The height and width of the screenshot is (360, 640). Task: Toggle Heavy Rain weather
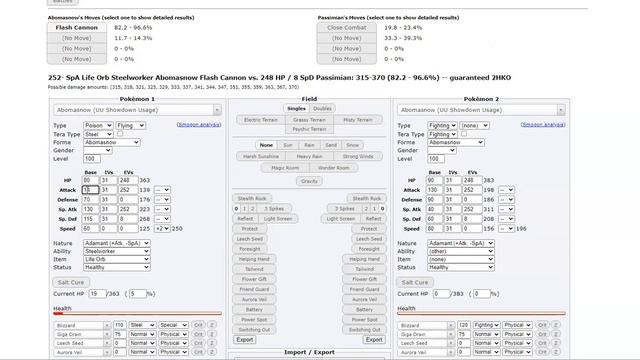point(309,156)
